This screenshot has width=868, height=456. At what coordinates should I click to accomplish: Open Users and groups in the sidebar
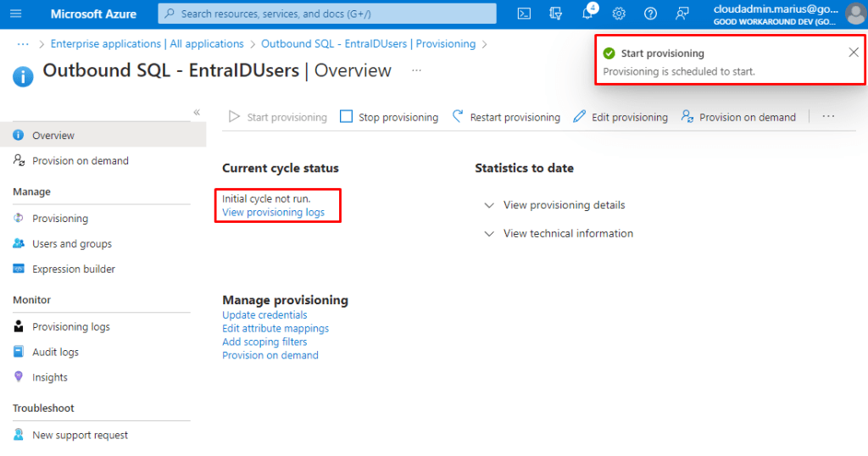71,243
